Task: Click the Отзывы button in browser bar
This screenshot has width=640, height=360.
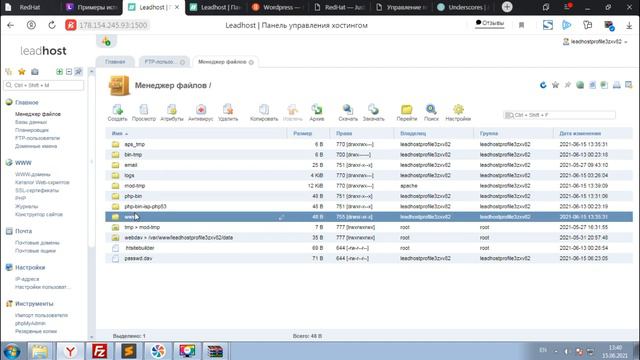Action: (x=490, y=23)
